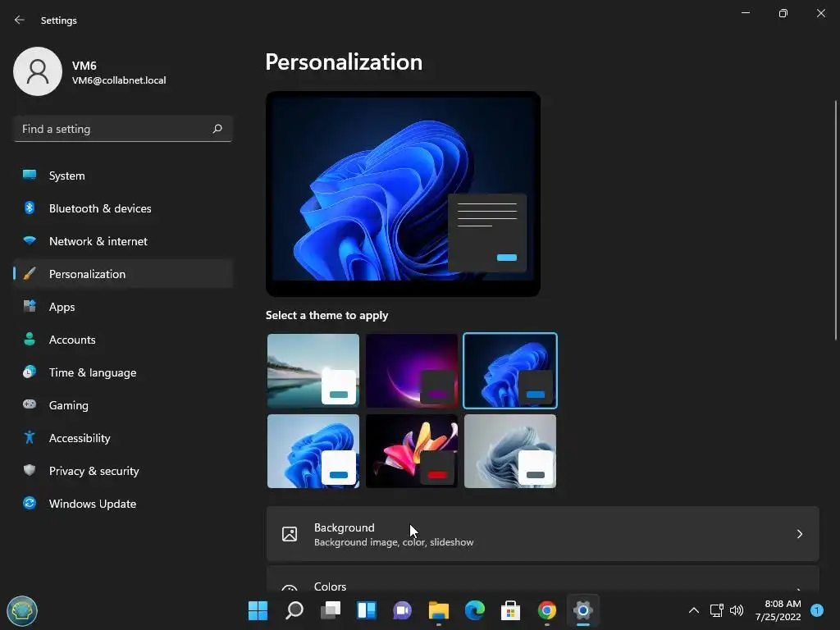Click the Windows Update refresh icon
This screenshot has height=630, width=840.
[x=30, y=503]
